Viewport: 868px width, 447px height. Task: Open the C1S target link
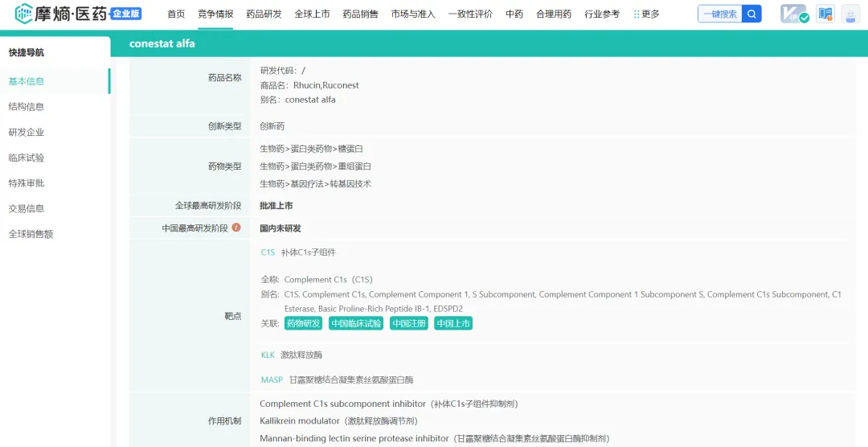tap(268, 252)
